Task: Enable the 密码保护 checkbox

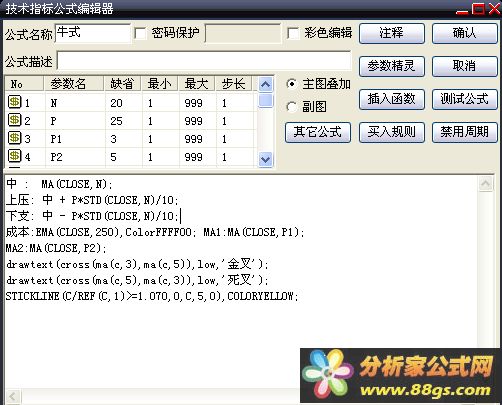Action: coord(140,33)
